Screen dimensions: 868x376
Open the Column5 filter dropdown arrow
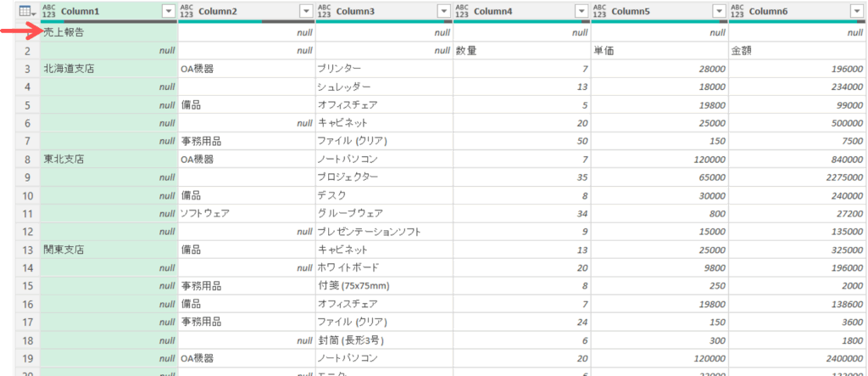pos(718,11)
